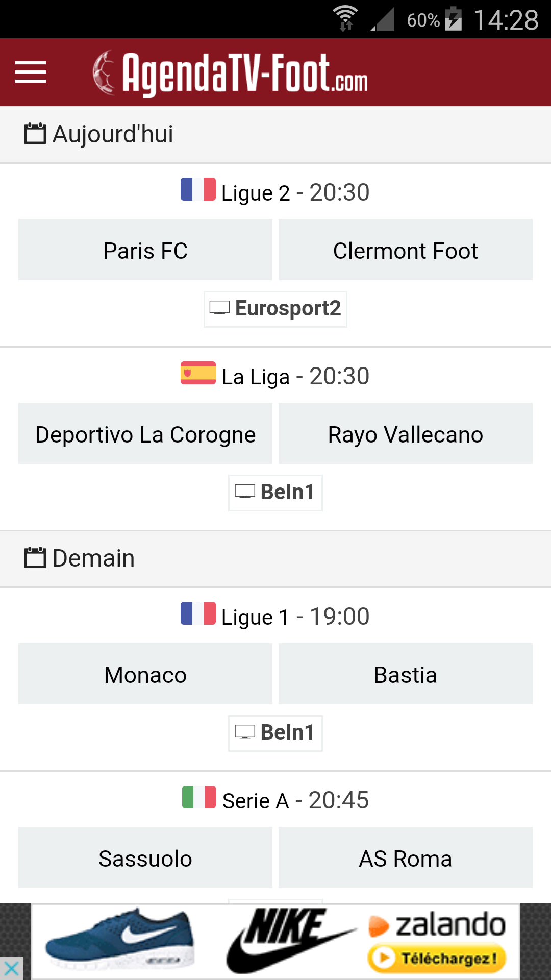Close the Zalando ad banner

pos(11,968)
